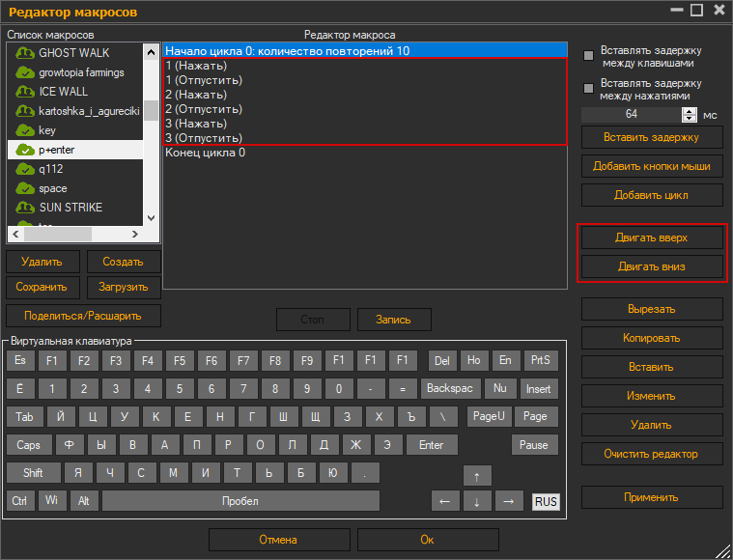Start recording with Запись button
Image resolution: width=733 pixels, height=560 pixels.
pyautogui.click(x=394, y=321)
